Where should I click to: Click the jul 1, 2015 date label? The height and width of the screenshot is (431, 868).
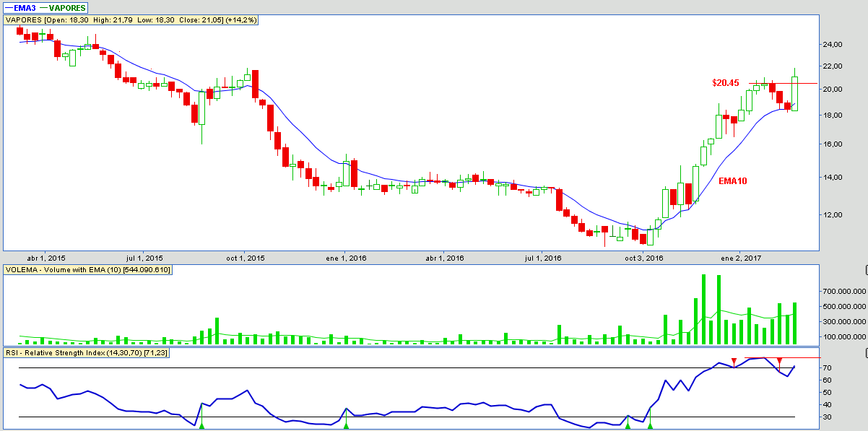[x=144, y=258]
